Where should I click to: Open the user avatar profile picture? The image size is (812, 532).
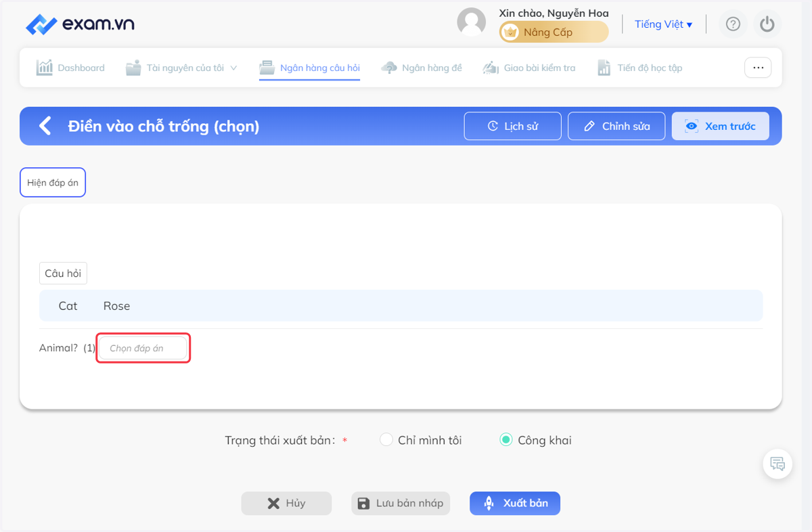(x=472, y=22)
